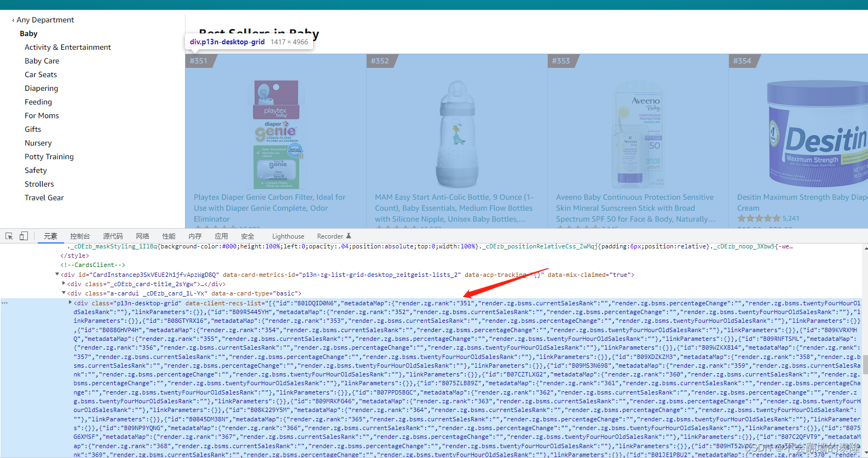Open the 源代码 (Sources) tab
Viewport: 868px width, 458px height.
[x=113, y=236]
